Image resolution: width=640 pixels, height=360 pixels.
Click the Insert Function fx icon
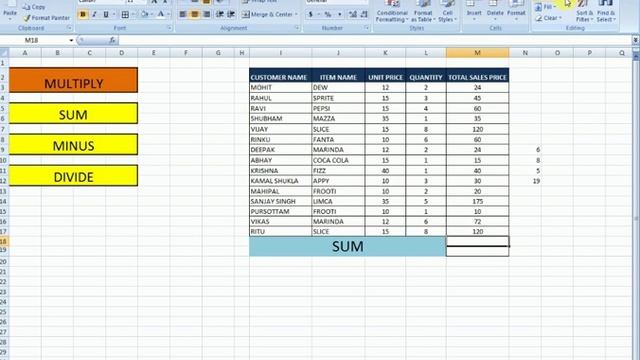click(x=112, y=40)
